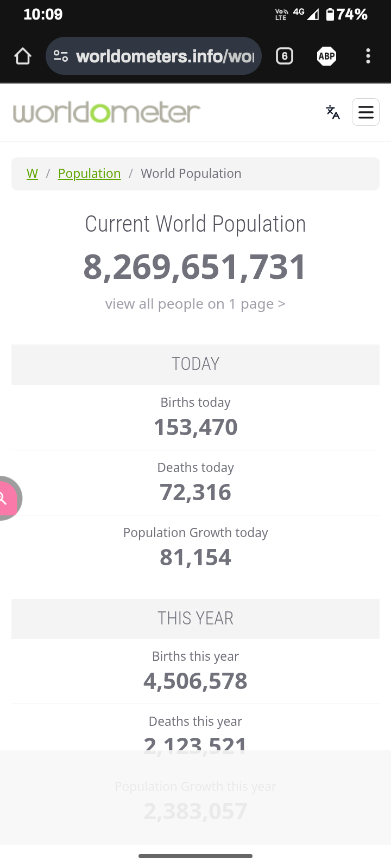
Task: Open the Population breadcrumb link
Action: pyautogui.click(x=89, y=174)
